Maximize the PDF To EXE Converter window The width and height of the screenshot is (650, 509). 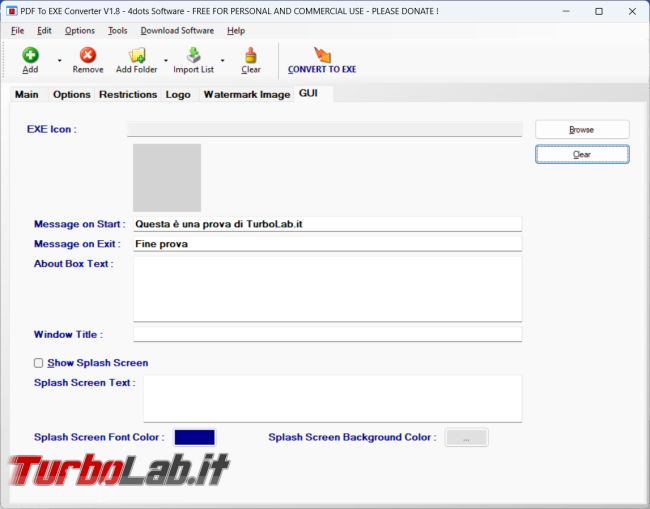click(599, 11)
